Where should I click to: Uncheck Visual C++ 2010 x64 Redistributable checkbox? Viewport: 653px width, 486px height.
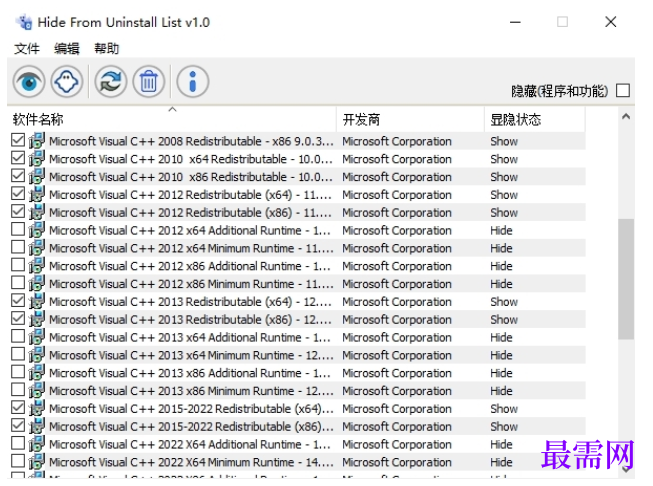point(18,158)
